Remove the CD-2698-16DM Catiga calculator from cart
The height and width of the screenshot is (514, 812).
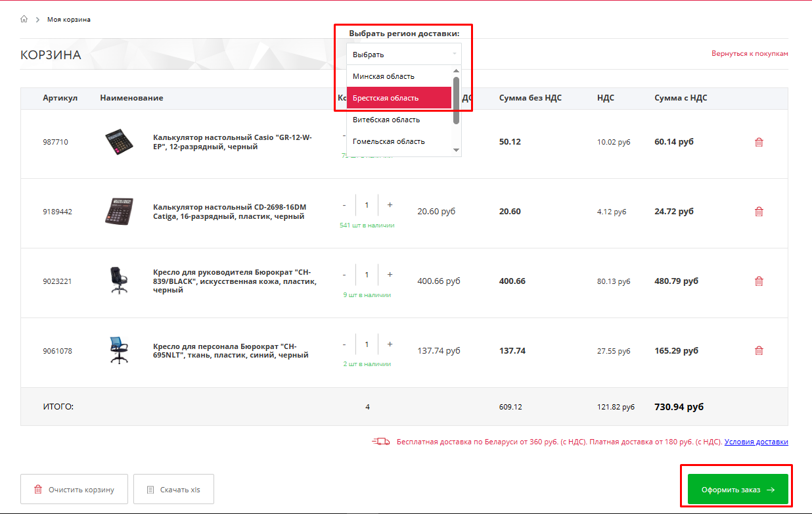coord(759,212)
